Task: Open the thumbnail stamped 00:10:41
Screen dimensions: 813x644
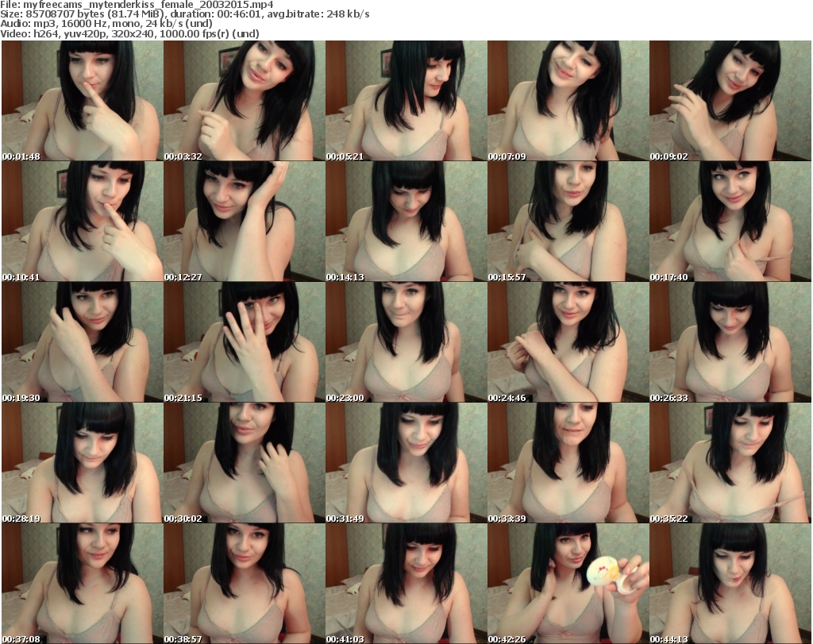Action: [x=83, y=222]
